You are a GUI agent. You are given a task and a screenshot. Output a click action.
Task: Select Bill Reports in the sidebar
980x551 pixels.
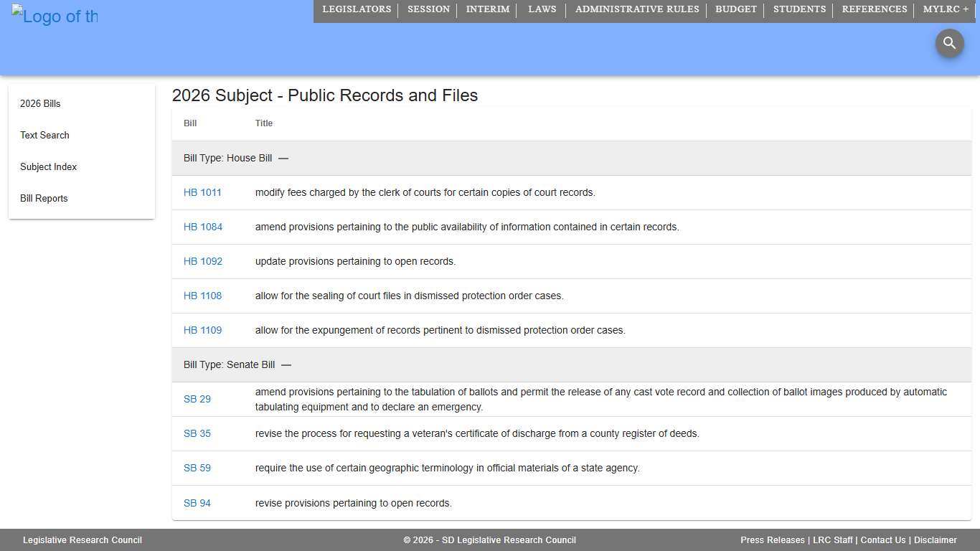pos(44,198)
